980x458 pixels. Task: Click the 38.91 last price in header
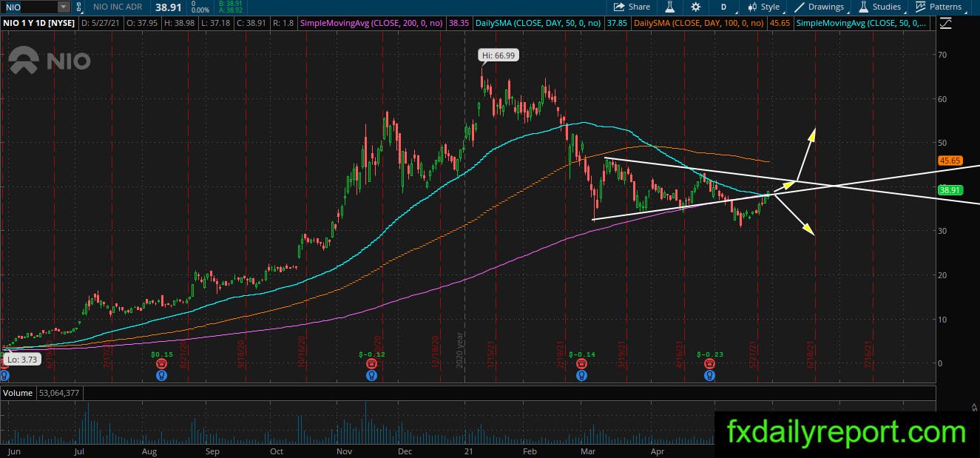169,7
